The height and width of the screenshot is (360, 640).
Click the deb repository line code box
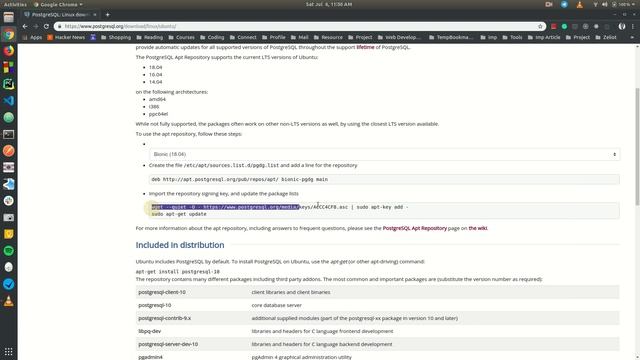pyautogui.click(x=384, y=179)
